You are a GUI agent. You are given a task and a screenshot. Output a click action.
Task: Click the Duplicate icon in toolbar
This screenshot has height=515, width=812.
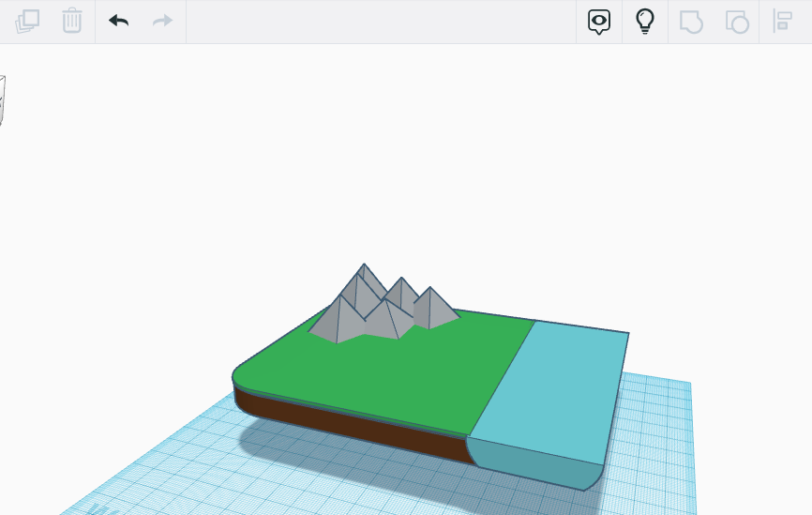(27, 22)
